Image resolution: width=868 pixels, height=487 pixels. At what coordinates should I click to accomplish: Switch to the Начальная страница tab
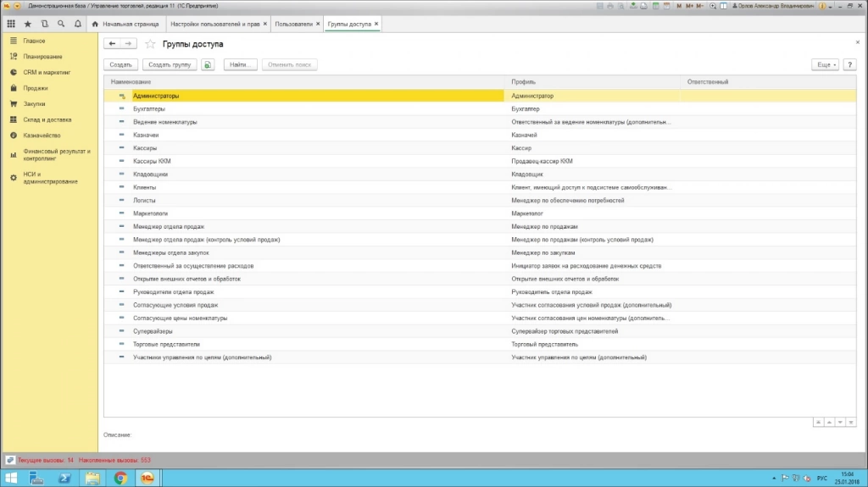(125, 24)
